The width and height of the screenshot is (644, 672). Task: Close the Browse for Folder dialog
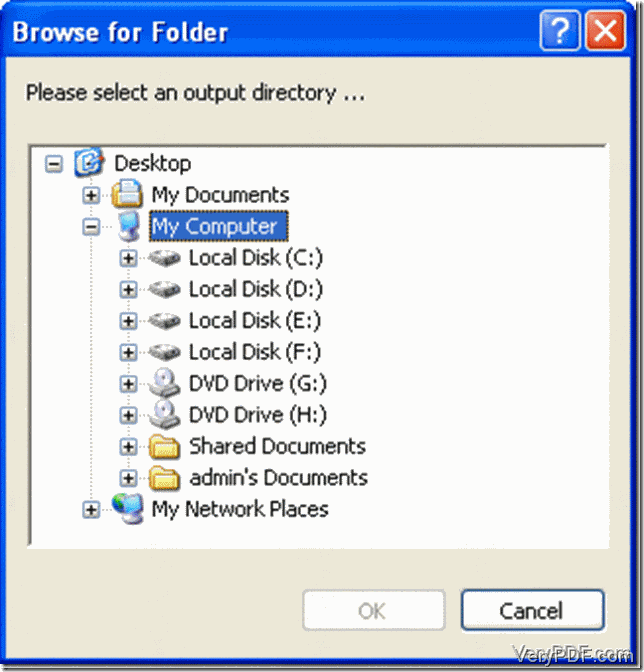(605, 31)
